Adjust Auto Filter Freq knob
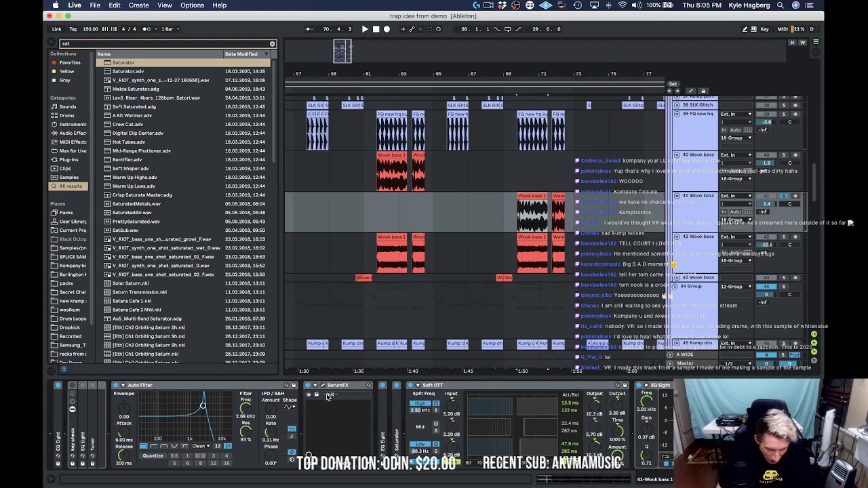 tap(245, 407)
